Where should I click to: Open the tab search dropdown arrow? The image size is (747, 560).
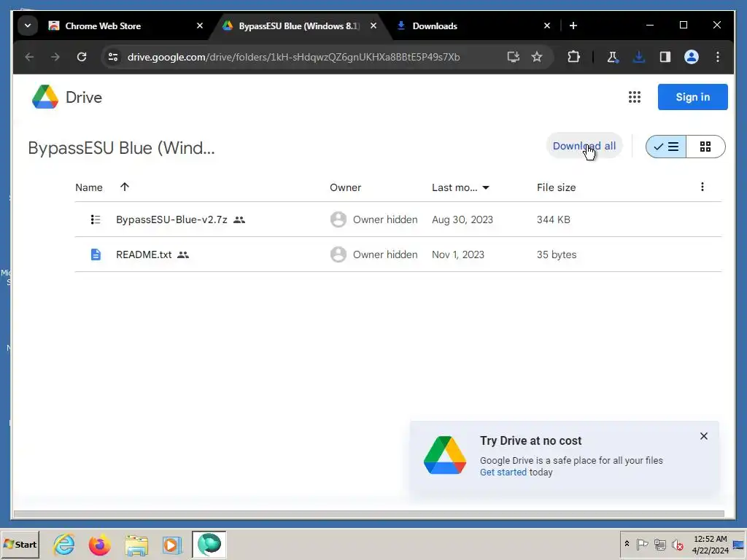(28, 26)
